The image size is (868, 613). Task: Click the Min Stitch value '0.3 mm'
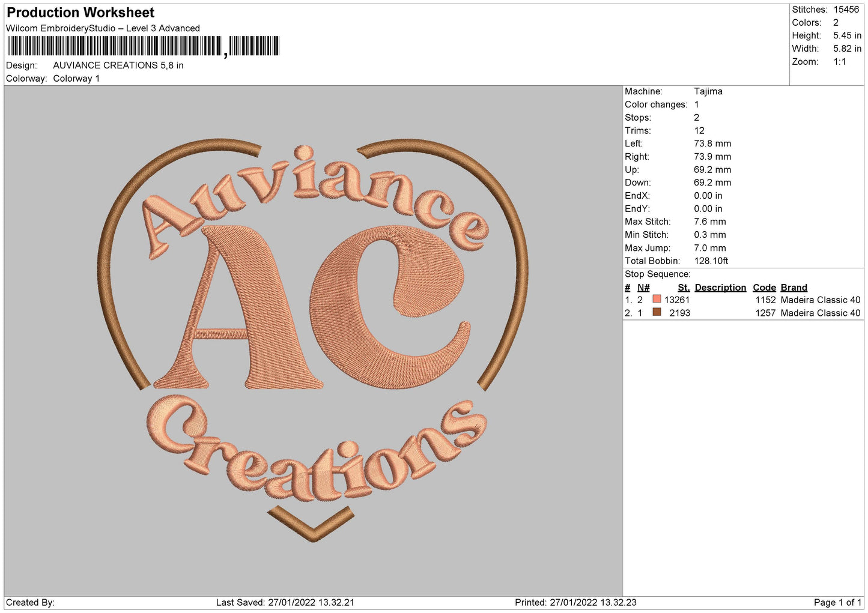[710, 235]
